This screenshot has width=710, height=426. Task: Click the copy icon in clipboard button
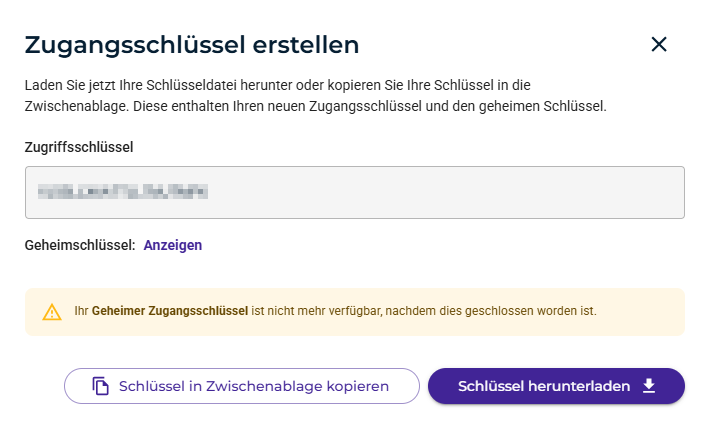coord(100,386)
